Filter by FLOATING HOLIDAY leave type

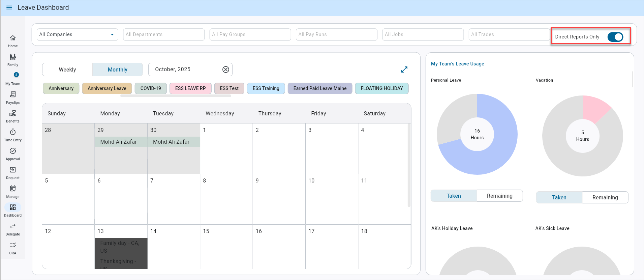[x=381, y=88]
